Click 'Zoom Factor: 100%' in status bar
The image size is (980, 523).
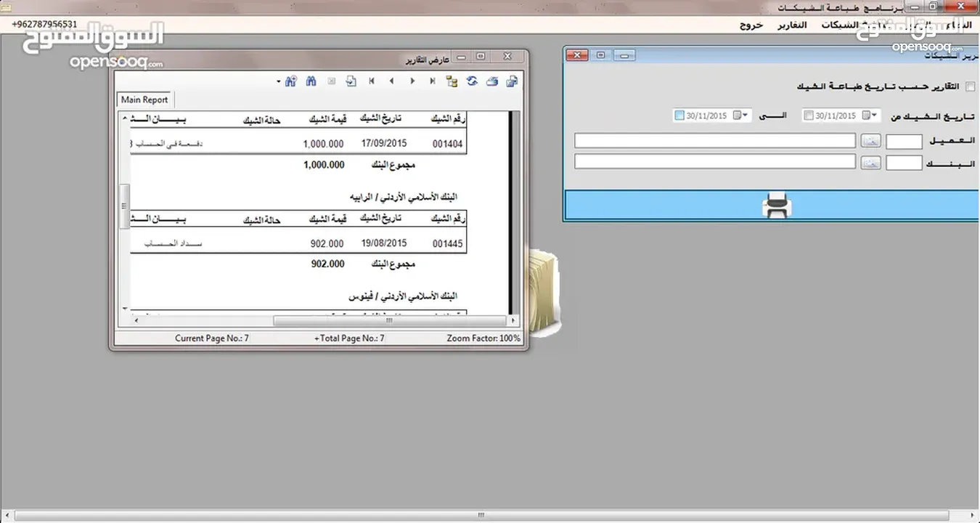(x=483, y=338)
